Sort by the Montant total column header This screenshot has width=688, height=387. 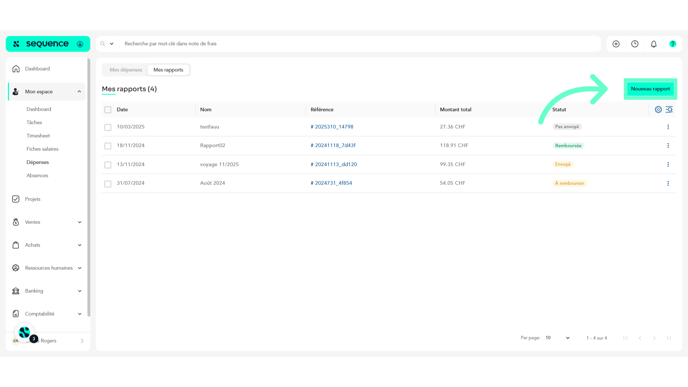(455, 110)
